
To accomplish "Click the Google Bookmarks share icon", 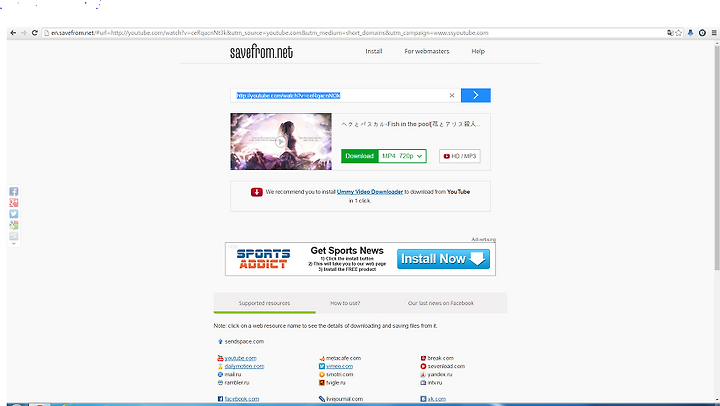I will 14,225.
